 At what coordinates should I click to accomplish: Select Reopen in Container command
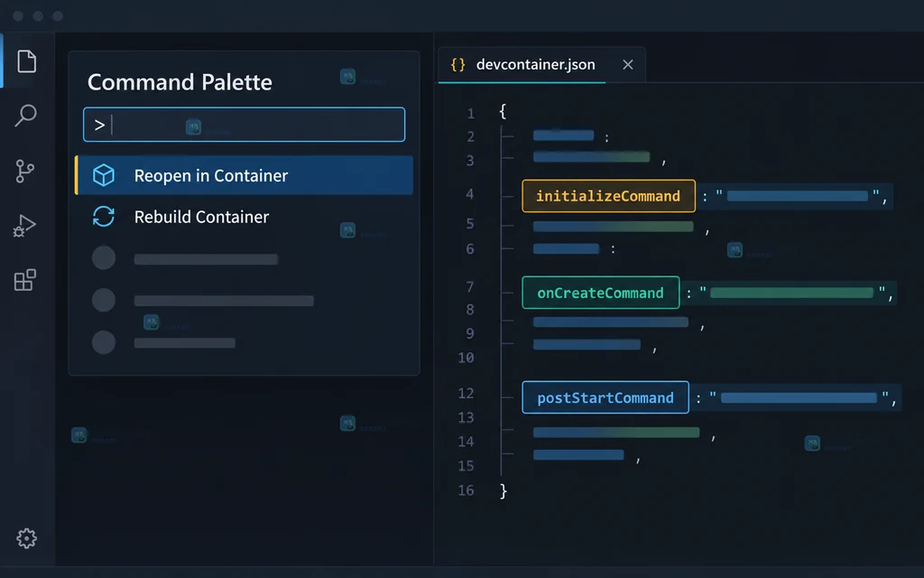pos(244,175)
